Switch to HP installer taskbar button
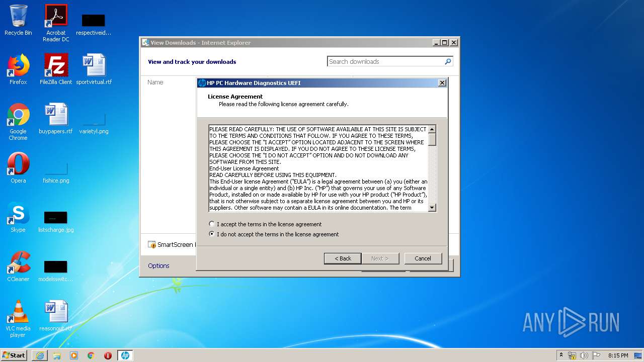The image size is (644, 362). click(125, 355)
